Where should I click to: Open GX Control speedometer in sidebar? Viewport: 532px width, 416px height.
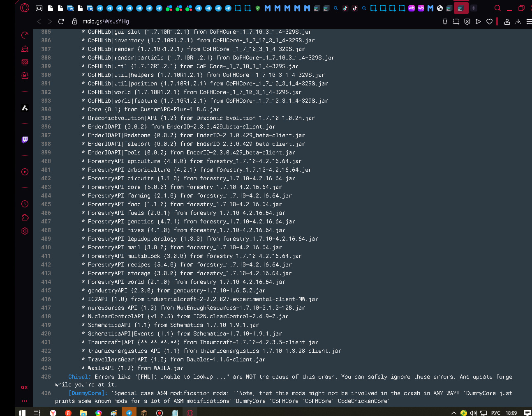coord(25,35)
